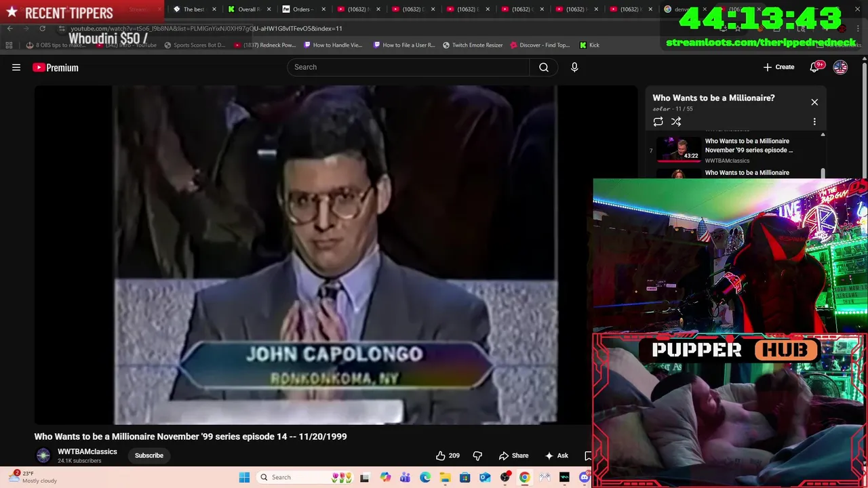
Task: Close the Orders browser tab
Action: [323, 9]
